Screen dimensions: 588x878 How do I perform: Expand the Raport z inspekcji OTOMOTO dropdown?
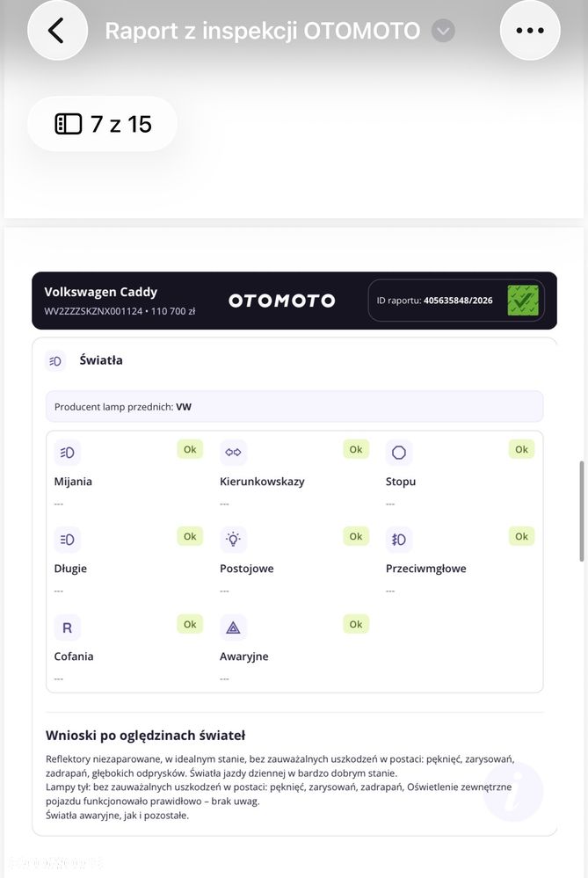tap(443, 31)
